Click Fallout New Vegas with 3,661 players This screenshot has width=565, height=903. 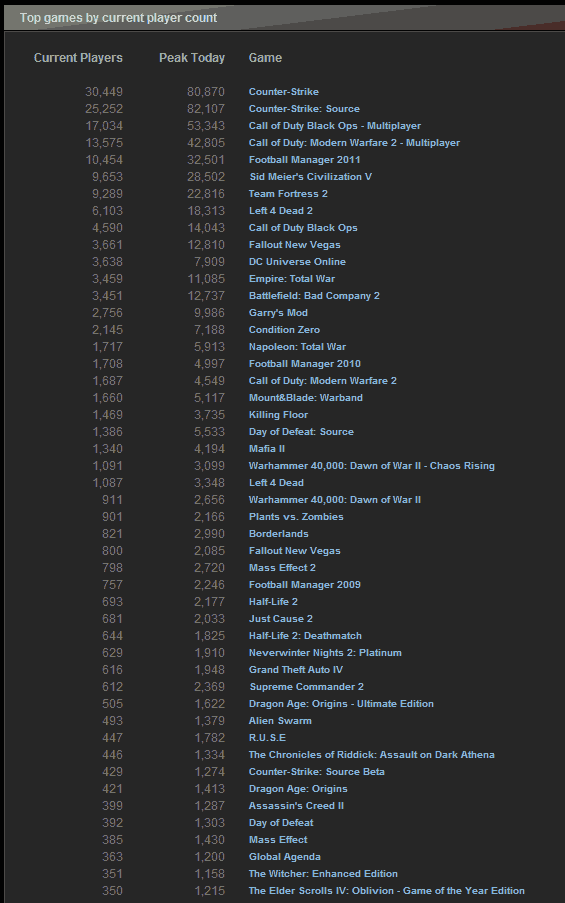[294, 245]
